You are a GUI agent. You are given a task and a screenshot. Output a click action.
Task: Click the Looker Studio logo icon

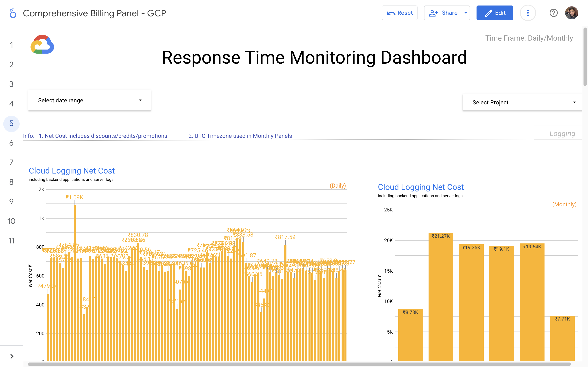pos(13,13)
